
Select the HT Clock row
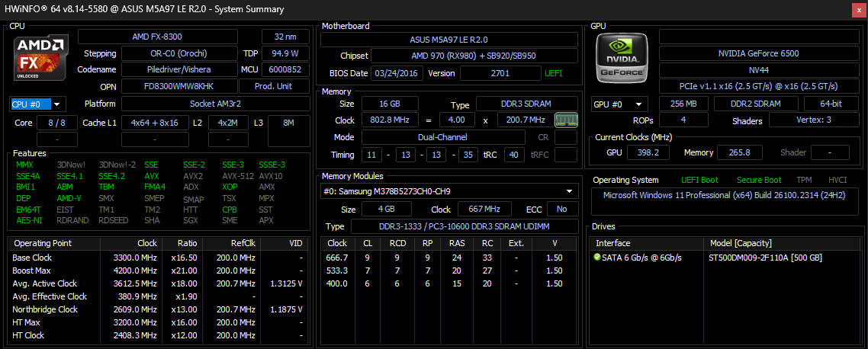point(159,335)
